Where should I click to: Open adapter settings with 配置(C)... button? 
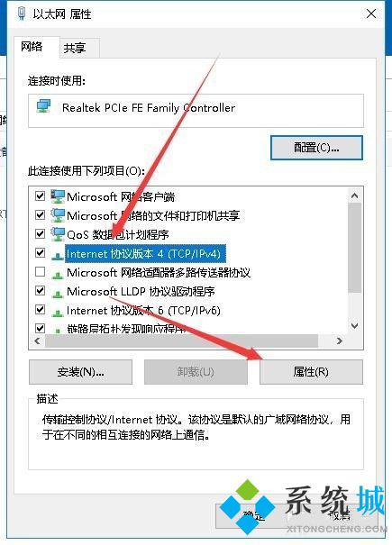point(316,148)
